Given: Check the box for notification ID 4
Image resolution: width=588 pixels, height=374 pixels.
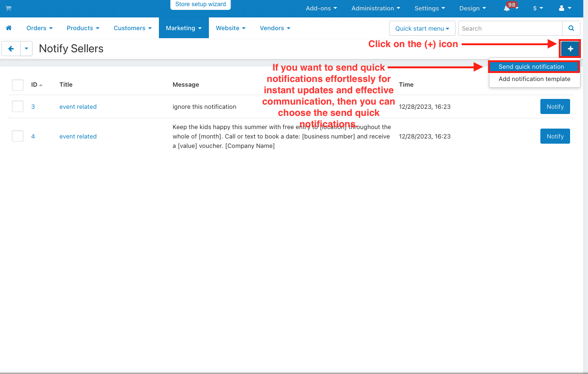Looking at the screenshot, I should pos(18,136).
